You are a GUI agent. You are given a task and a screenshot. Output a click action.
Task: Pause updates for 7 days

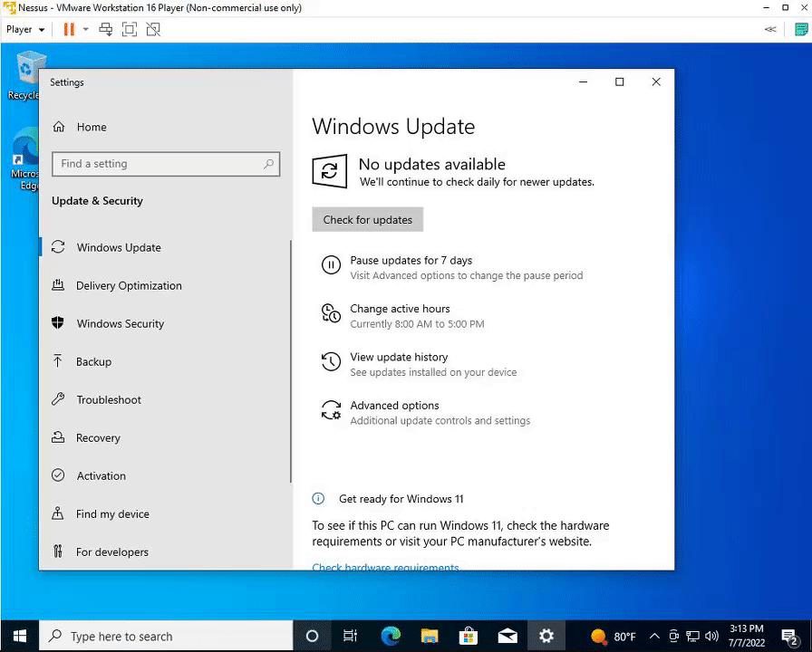point(451,267)
